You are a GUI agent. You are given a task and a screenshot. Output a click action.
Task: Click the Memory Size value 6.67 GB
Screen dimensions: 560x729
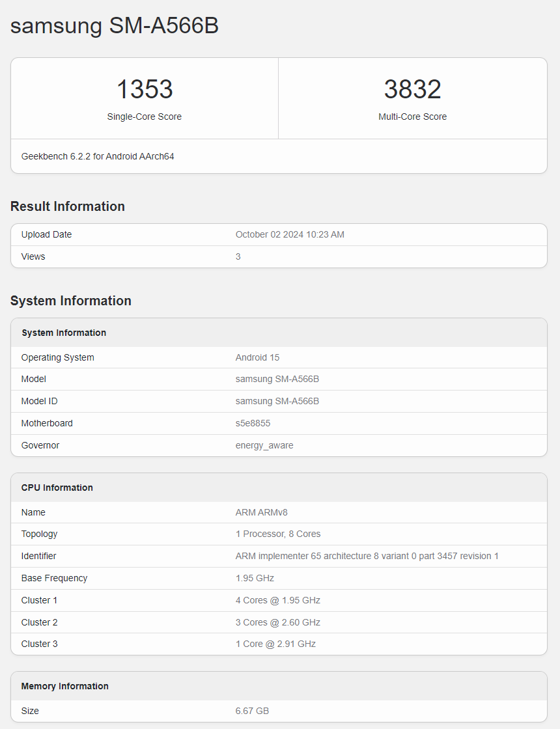[252, 711]
